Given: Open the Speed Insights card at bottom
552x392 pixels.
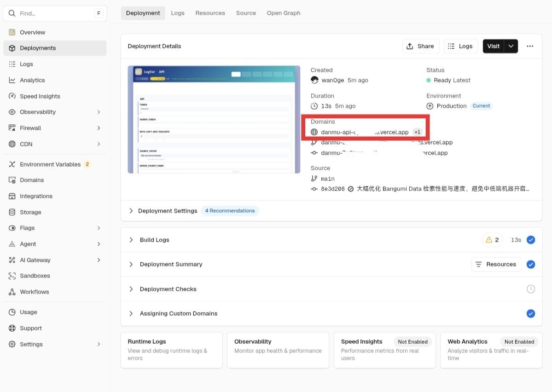Looking at the screenshot, I should 385,350.
